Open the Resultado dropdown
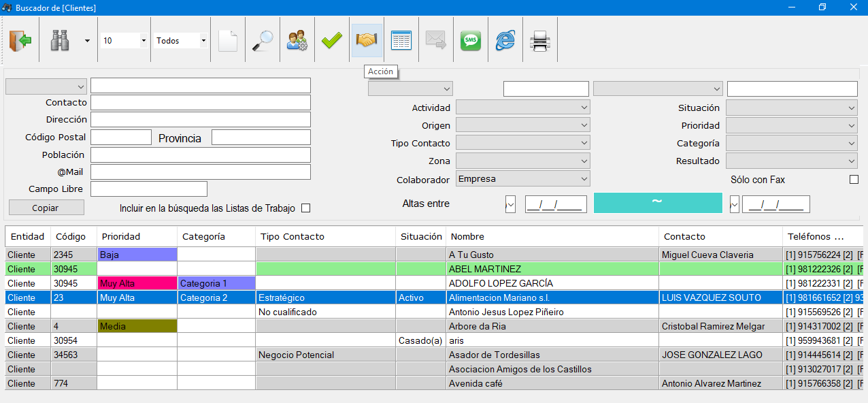This screenshot has height=403, width=868. pyautogui.click(x=791, y=161)
